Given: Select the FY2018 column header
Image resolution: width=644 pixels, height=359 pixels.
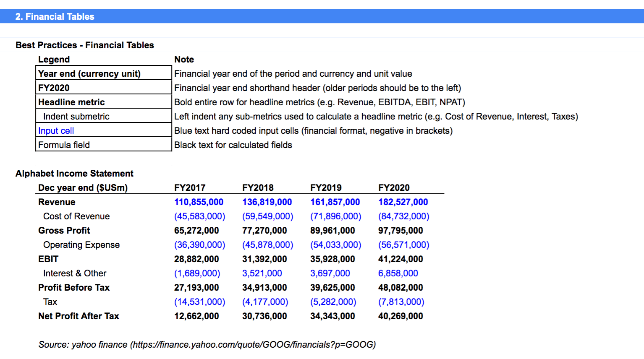Looking at the screenshot, I should 258,188.
